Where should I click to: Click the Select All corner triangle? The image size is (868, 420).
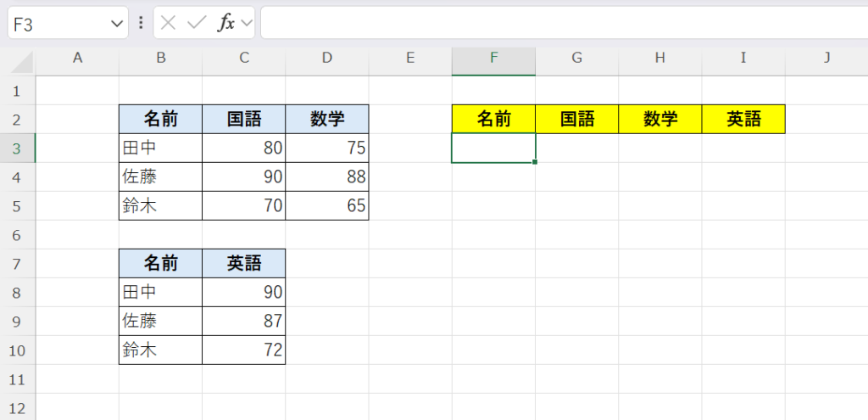(23, 61)
